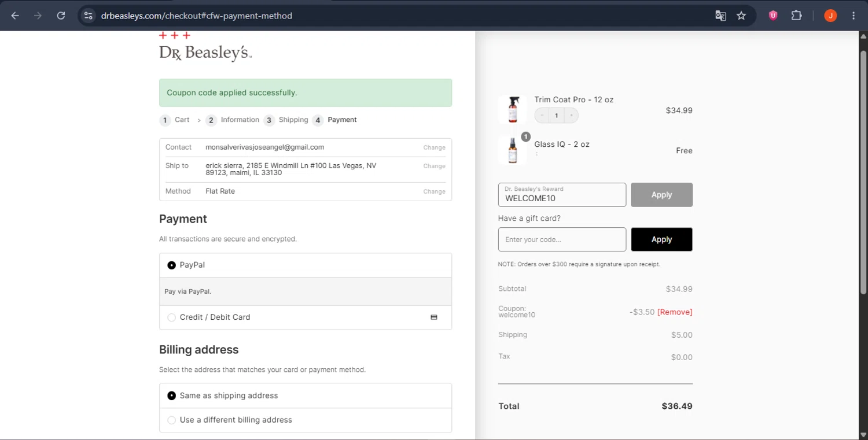Change the Ship to address

pyautogui.click(x=434, y=166)
